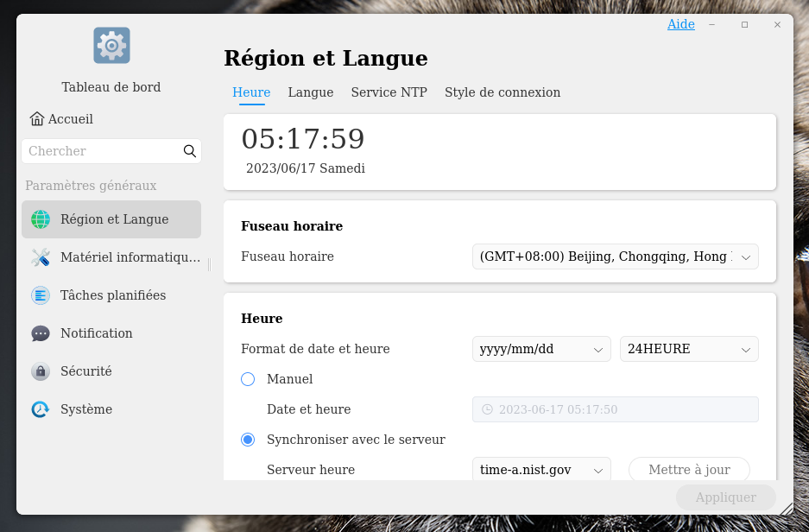Switch to the Langue tab
This screenshot has height=532, width=809.
(x=311, y=92)
